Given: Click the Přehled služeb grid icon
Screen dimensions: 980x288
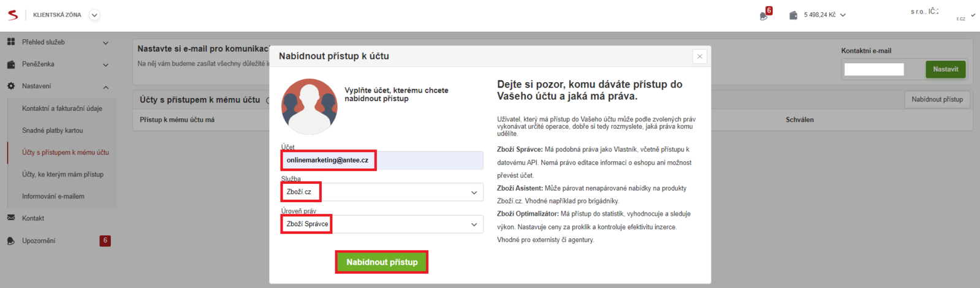Looking at the screenshot, I should coord(11,42).
